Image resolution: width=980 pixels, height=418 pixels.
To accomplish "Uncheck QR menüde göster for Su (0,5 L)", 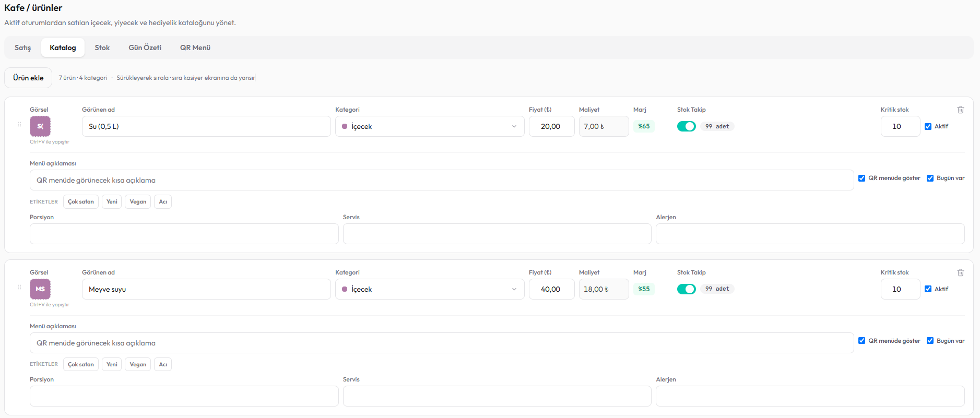I will [861, 178].
